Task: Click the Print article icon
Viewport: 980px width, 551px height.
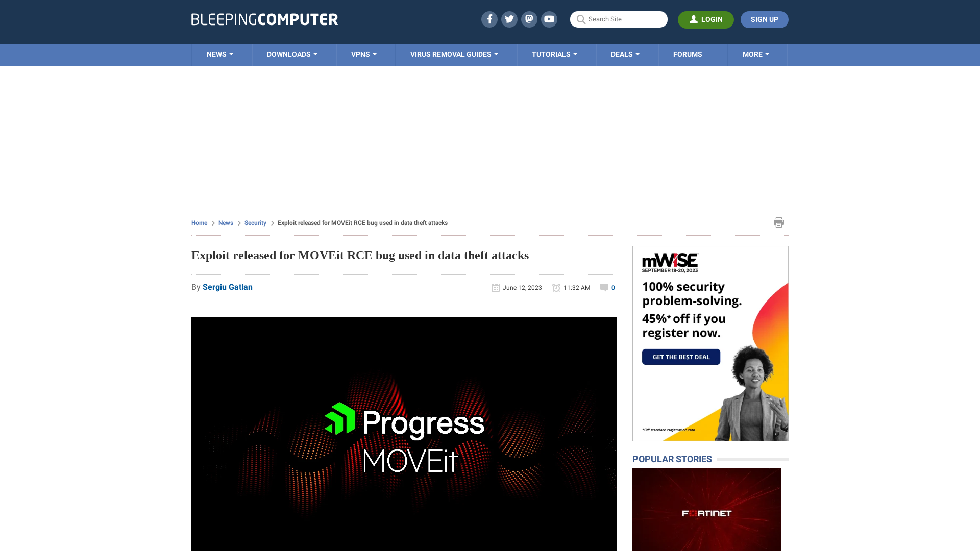Action: pyautogui.click(x=779, y=222)
